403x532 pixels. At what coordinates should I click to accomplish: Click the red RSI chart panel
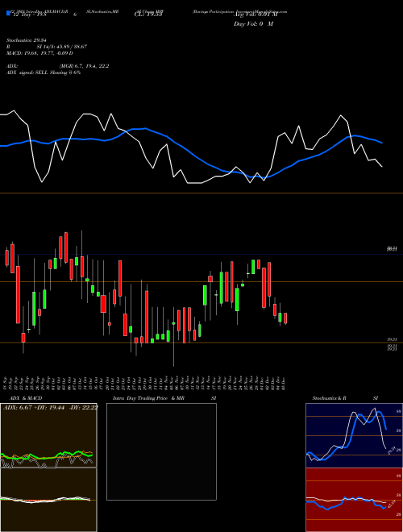(354, 500)
